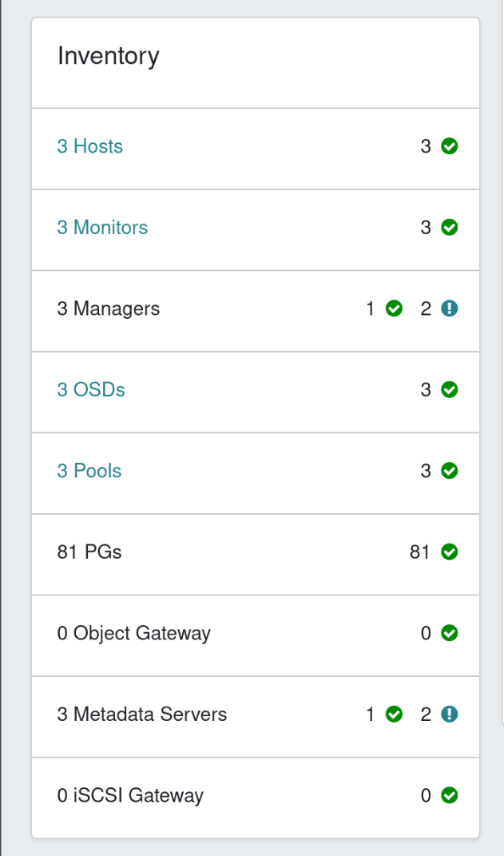
Task: Click green check icon in iSCSI Gateway row
Action: (450, 796)
